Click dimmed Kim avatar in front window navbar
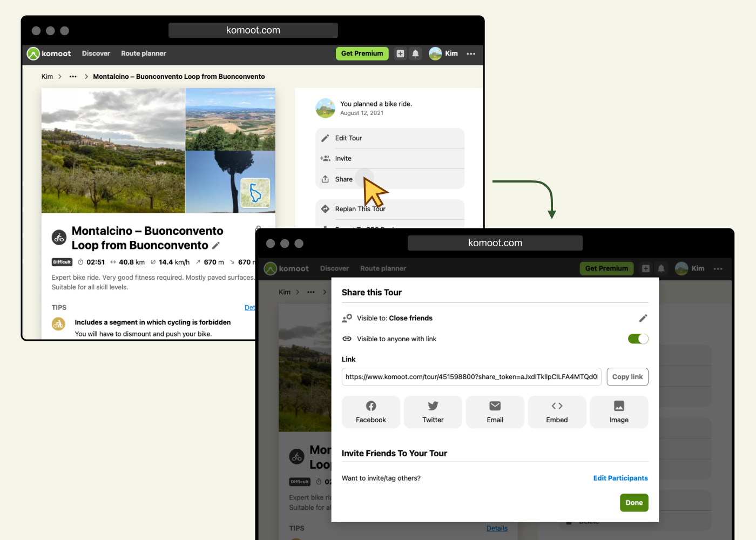 click(681, 268)
